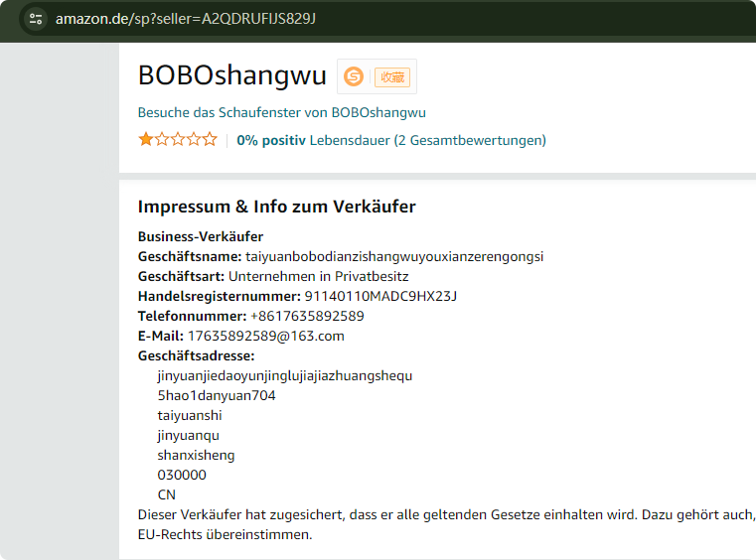The height and width of the screenshot is (560, 756).
Task: Select the phone number +8617635892589
Action: coord(308,316)
